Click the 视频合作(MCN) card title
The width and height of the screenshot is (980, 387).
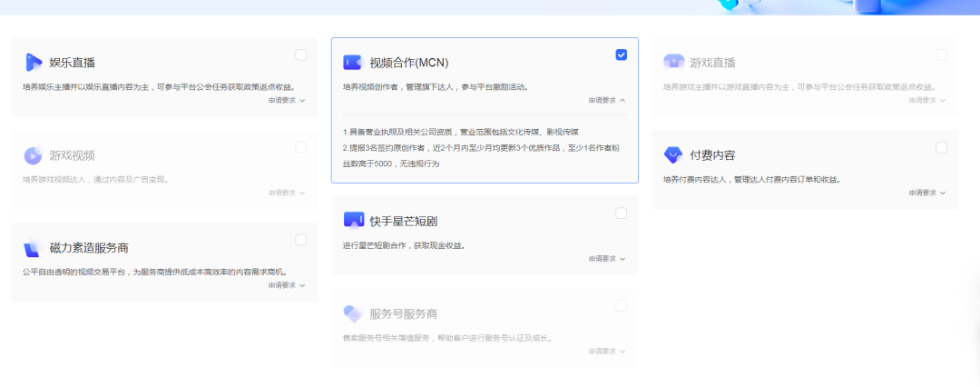(409, 63)
